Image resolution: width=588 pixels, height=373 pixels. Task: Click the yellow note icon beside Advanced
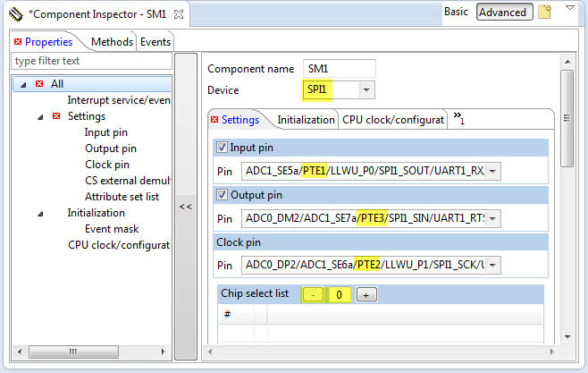[x=544, y=13]
